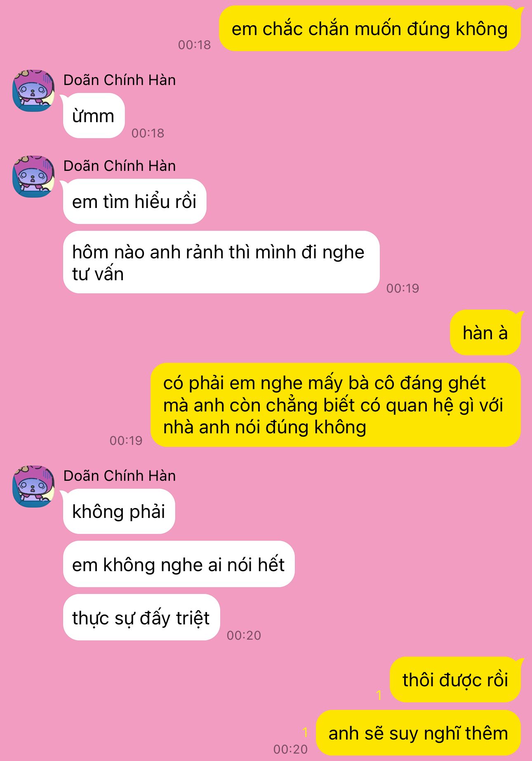Tap the 'em chắc chắn muốn đúng không' bubble

point(370,28)
